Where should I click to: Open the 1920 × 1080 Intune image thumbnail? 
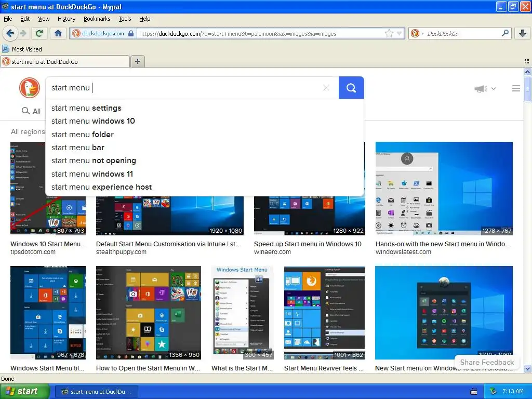tap(170, 216)
